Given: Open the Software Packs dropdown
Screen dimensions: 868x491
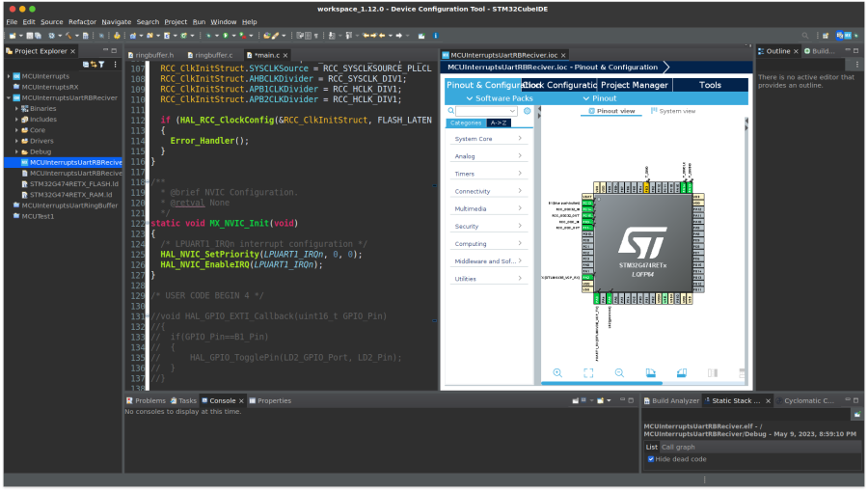Looking at the screenshot, I should (500, 98).
